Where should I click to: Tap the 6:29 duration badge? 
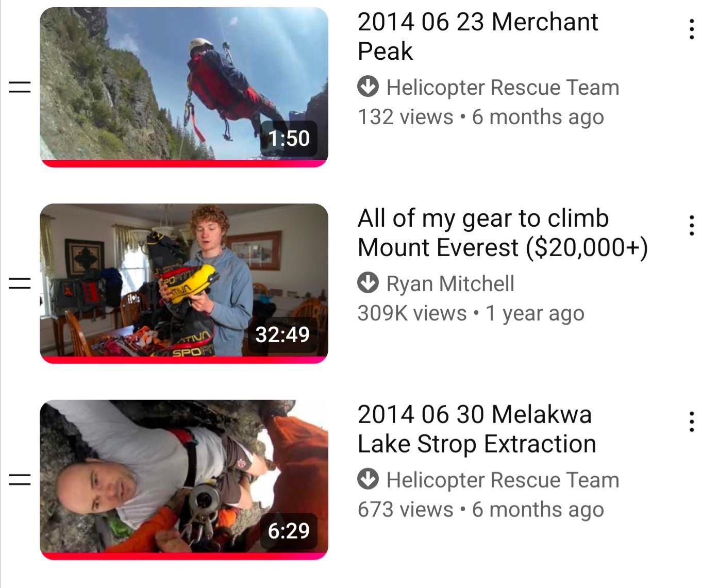tap(289, 531)
